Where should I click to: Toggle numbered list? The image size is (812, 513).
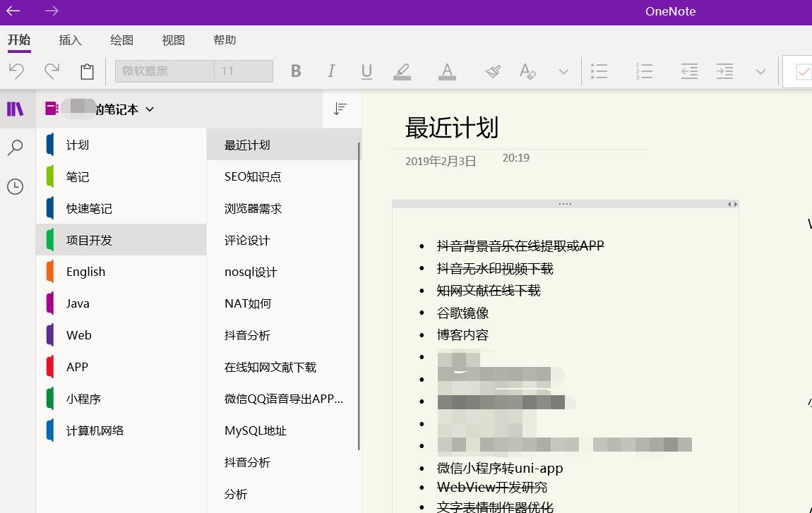[x=644, y=71]
